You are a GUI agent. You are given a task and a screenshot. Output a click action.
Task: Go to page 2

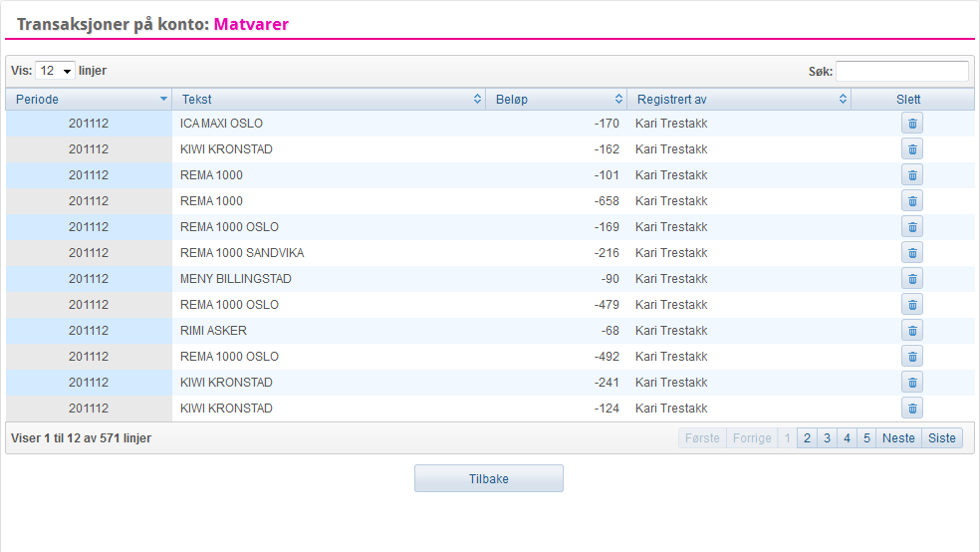coord(807,438)
